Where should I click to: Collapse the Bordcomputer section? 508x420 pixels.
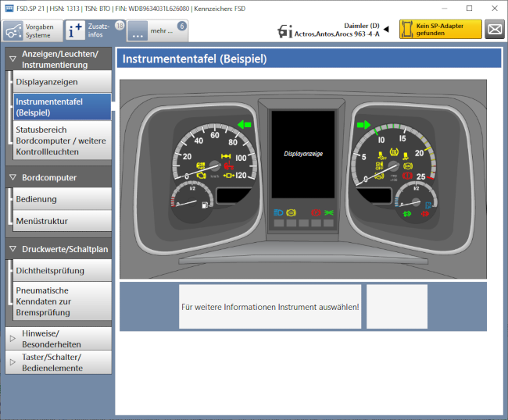click(13, 177)
